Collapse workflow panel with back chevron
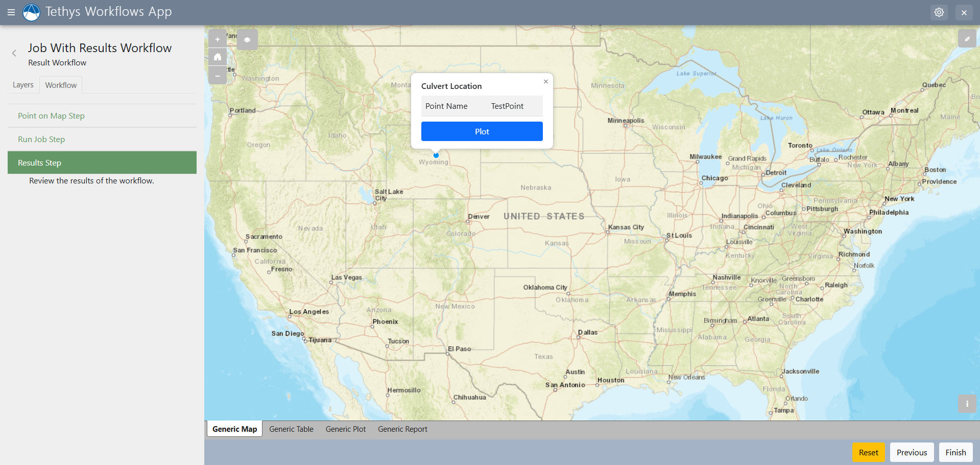The width and height of the screenshot is (980, 465). [x=14, y=53]
